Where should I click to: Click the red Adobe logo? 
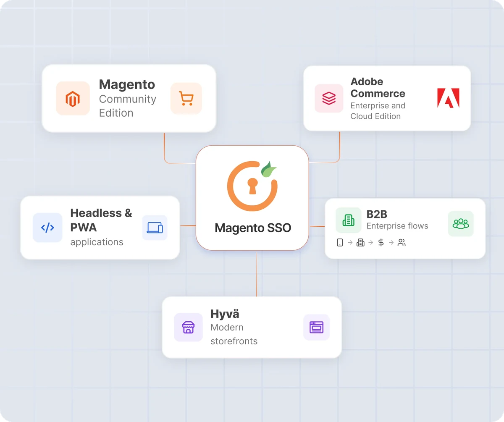coord(448,98)
